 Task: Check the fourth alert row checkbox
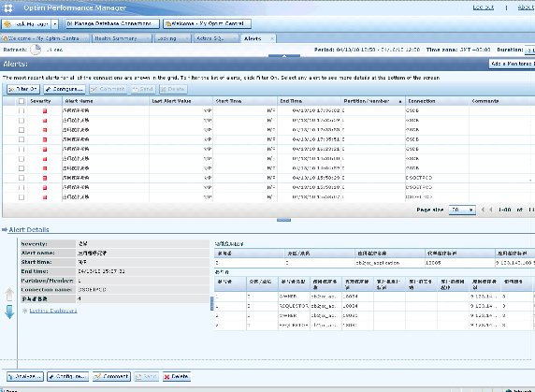coord(22,139)
